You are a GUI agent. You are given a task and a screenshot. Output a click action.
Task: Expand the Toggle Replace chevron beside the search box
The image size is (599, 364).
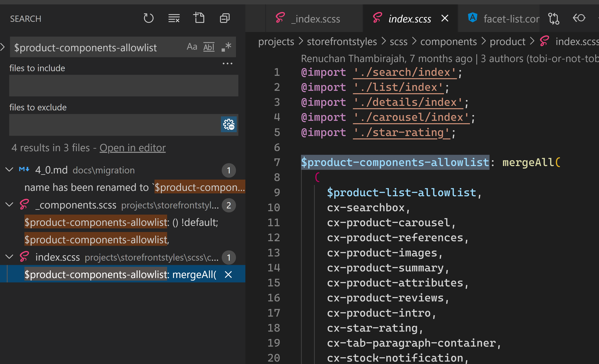[2, 47]
